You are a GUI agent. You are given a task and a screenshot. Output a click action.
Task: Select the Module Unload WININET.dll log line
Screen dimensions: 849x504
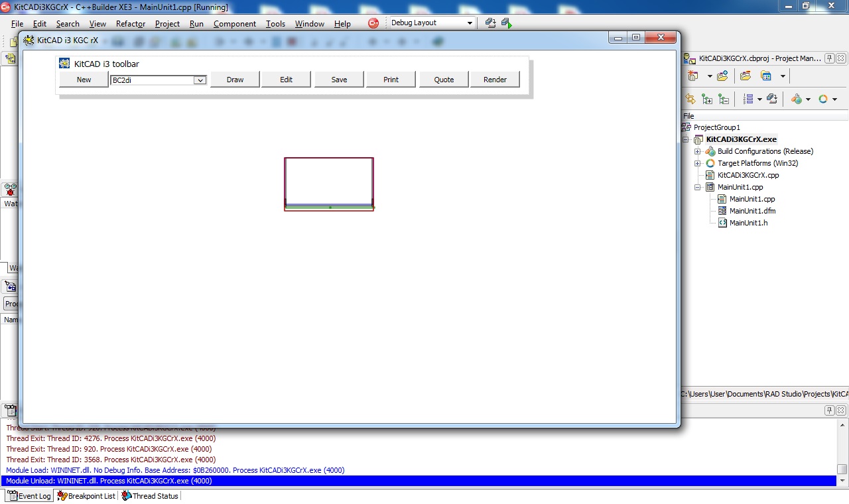click(x=419, y=481)
